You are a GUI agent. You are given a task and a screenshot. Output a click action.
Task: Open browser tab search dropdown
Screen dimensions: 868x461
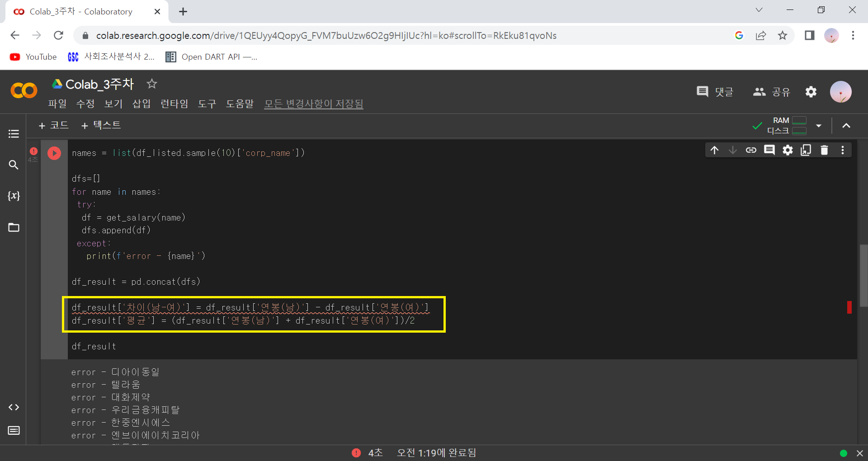759,10
